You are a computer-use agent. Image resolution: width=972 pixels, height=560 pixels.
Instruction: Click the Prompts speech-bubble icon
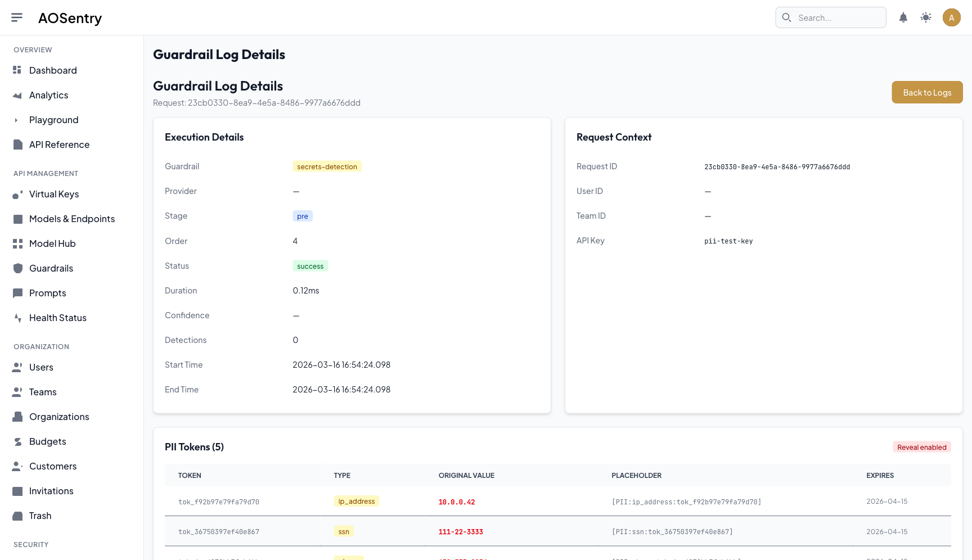pos(17,293)
